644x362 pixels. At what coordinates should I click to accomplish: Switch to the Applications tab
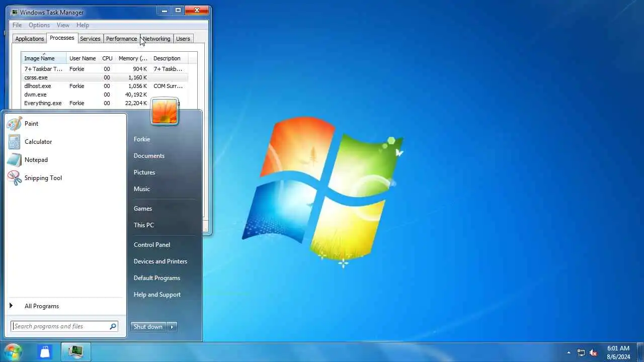click(30, 39)
